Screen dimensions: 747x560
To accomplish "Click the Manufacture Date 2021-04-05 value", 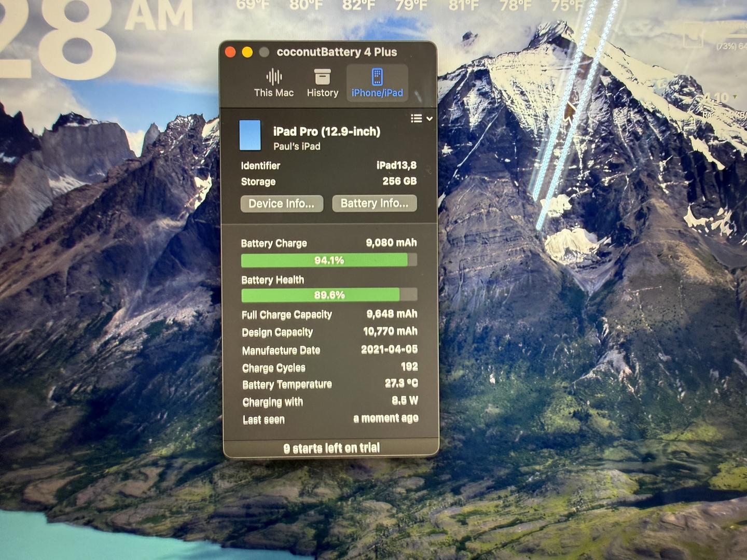I will click(x=389, y=349).
